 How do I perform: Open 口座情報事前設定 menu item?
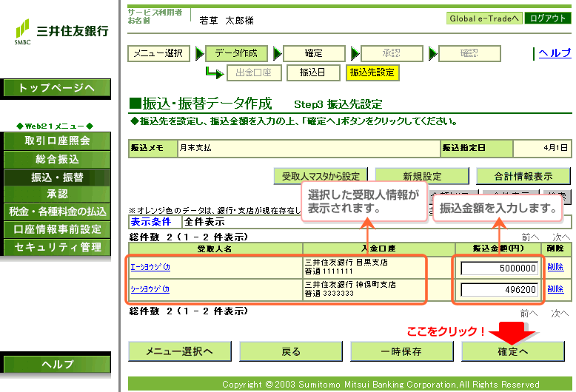pos(57,229)
